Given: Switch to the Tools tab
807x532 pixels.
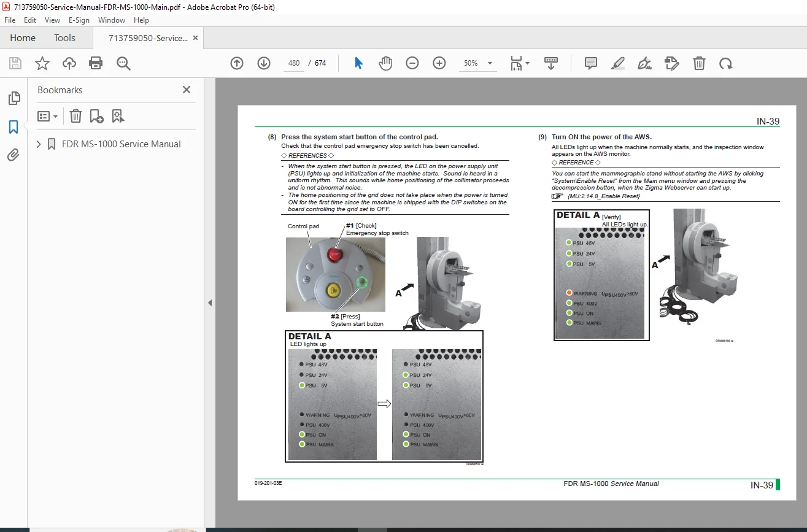Looking at the screenshot, I should [x=64, y=38].
